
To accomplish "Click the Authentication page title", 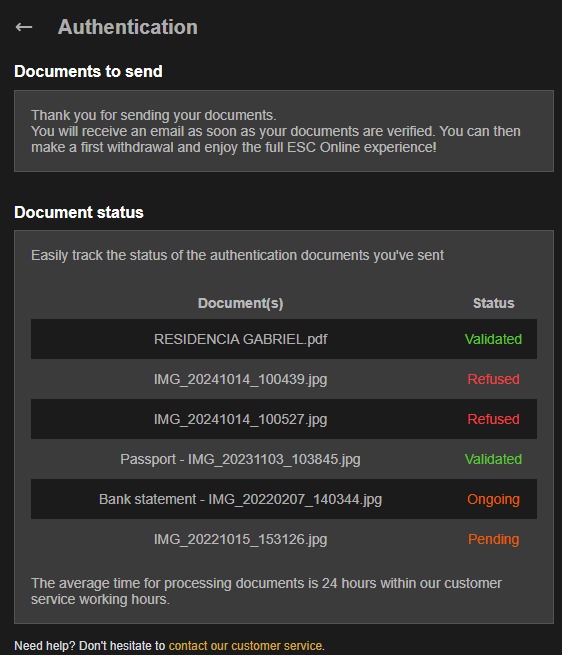I will coord(127,27).
